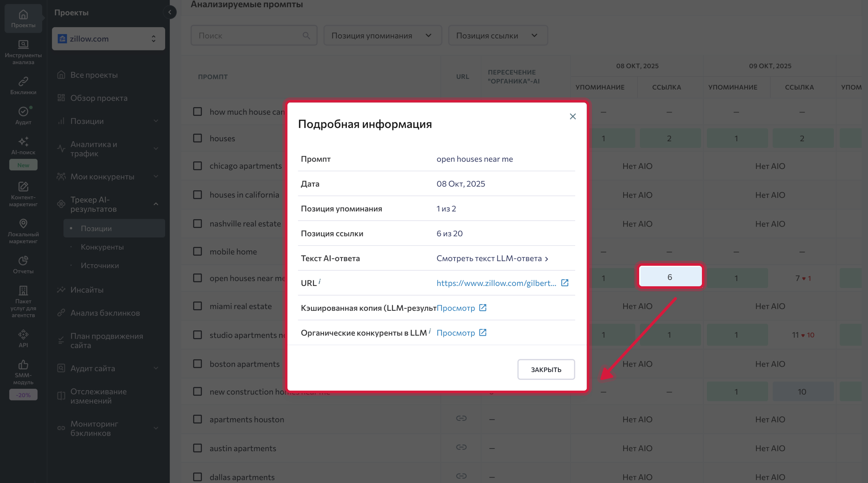Image resolution: width=868 pixels, height=483 pixels.
Task: Click the API icon in sidebar
Action: point(23,335)
